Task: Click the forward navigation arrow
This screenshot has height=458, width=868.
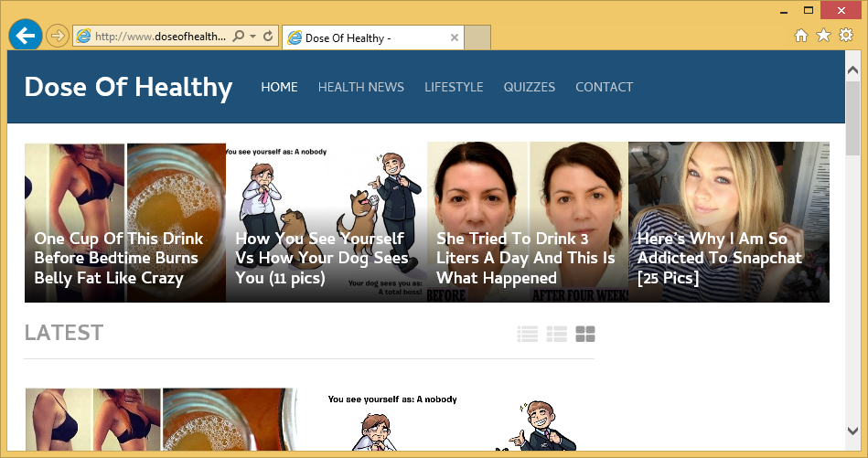Action: (57, 37)
